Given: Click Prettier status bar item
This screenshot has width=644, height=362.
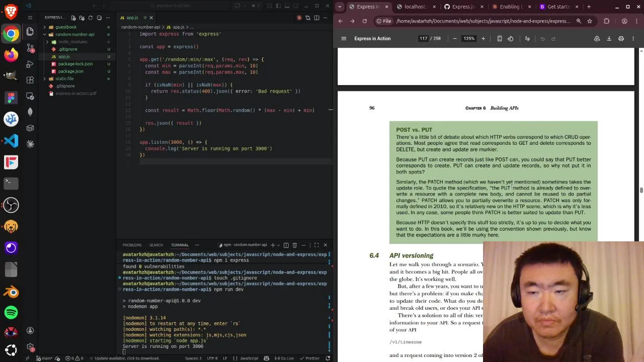Looking at the screenshot, I should click(309, 358).
